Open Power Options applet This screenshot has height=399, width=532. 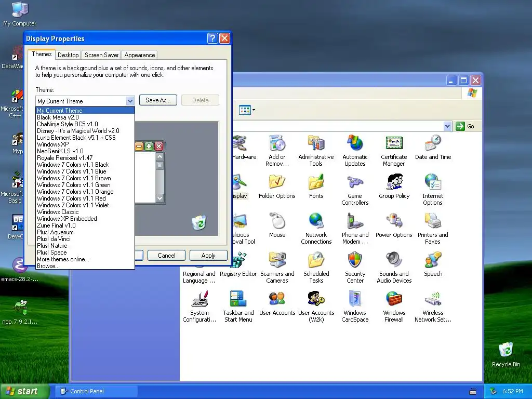[394, 225]
